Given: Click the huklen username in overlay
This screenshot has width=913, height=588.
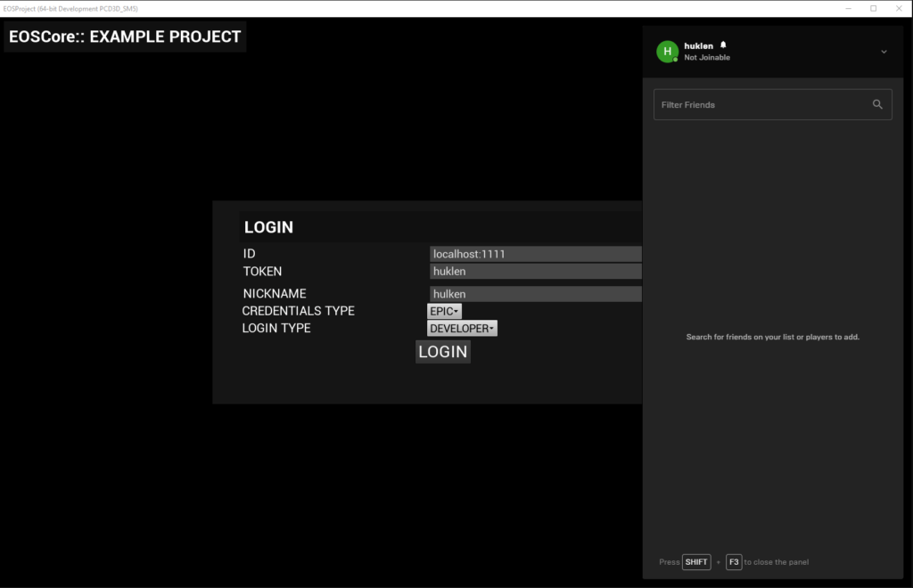Looking at the screenshot, I should tap(698, 46).
